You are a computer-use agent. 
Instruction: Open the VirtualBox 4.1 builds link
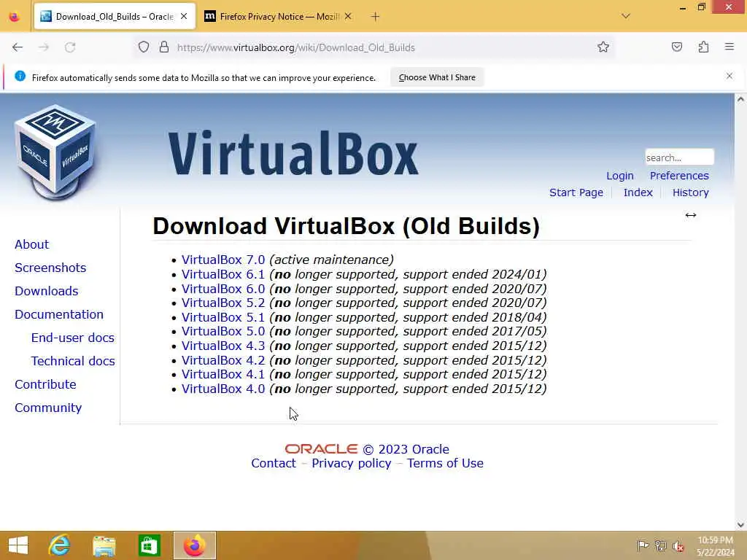[223, 374]
